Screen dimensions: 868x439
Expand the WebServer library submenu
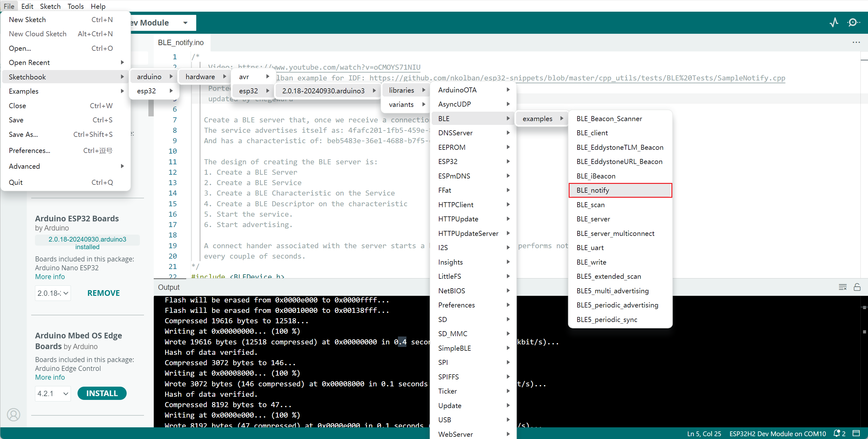pos(474,434)
